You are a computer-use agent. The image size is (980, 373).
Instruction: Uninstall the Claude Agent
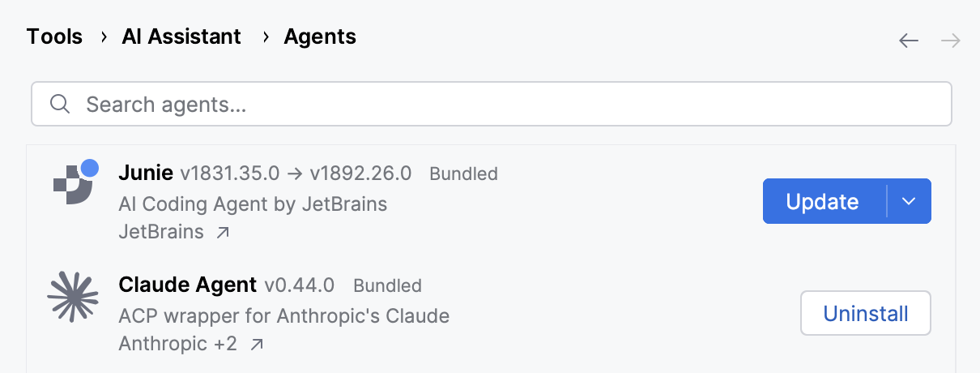point(866,313)
